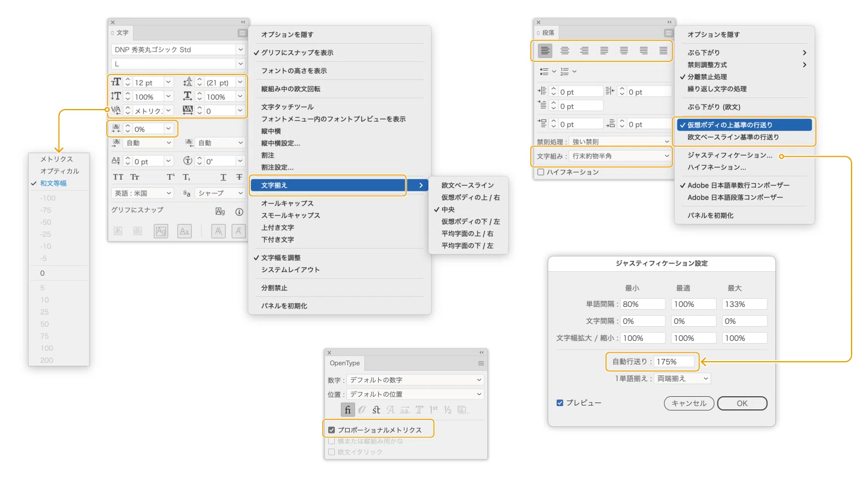The image size is (868, 479).
Task: Choose パネルを初期化 in 段落 menu
Action: 710,215
